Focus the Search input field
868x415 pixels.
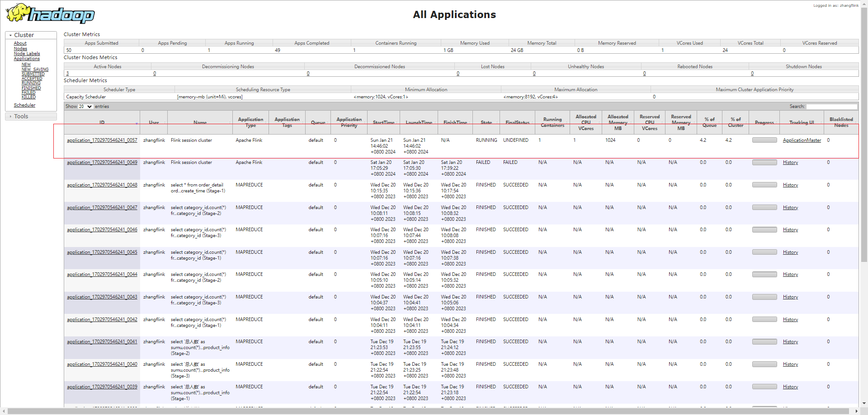831,107
